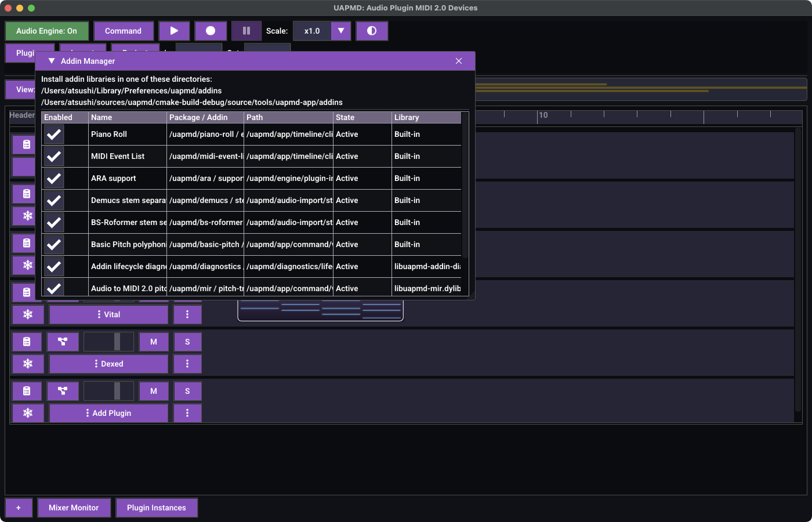Collapse the Addin Manager with triangle

52,61
